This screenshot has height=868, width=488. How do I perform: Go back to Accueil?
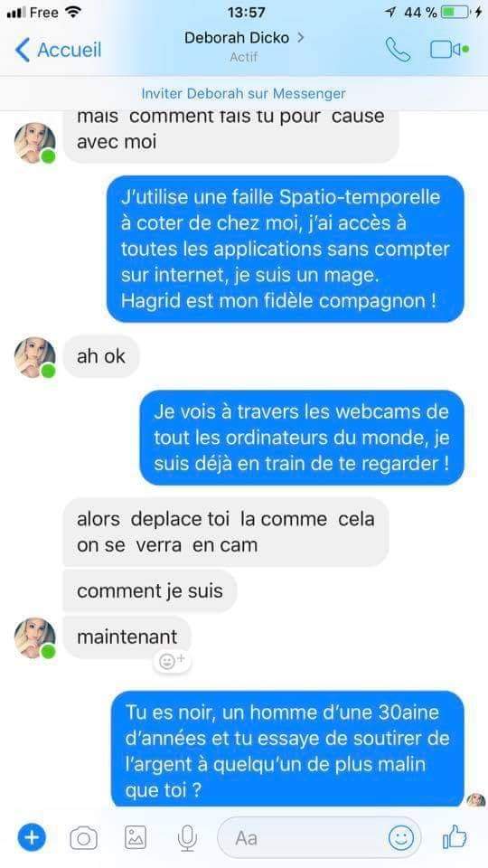[58, 50]
